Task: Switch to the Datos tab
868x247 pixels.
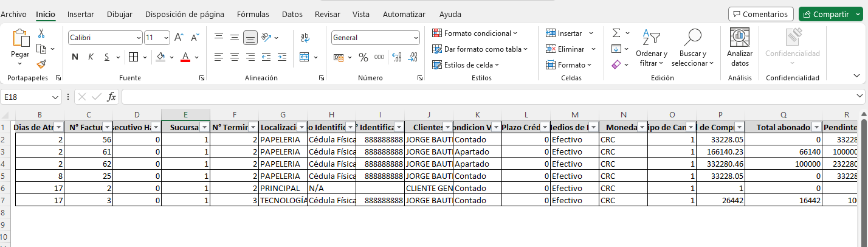Action: tap(292, 14)
